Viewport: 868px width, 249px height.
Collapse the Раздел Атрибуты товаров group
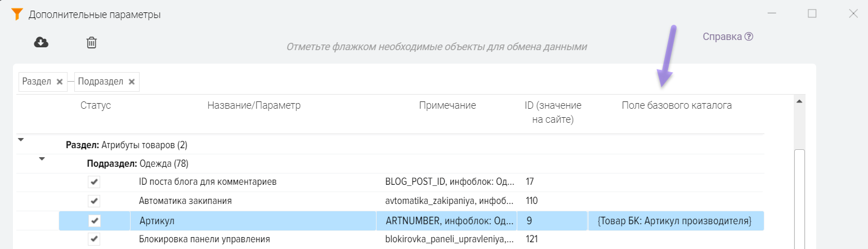tap(21, 140)
